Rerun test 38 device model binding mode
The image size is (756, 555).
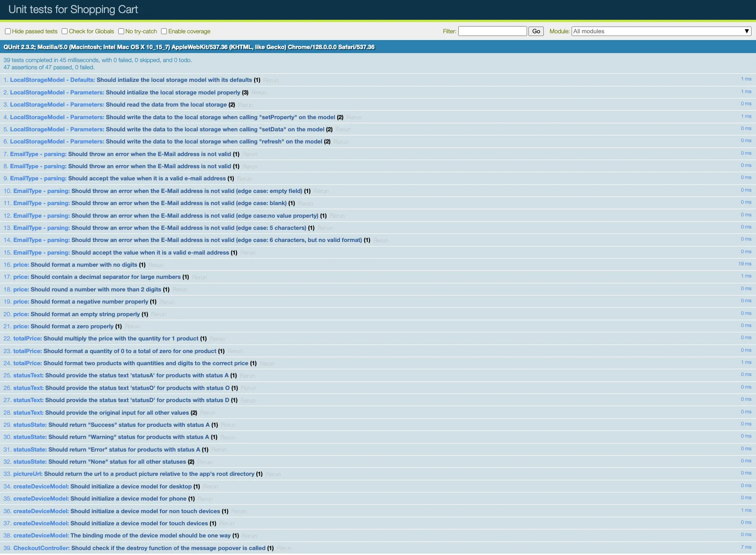point(249,536)
